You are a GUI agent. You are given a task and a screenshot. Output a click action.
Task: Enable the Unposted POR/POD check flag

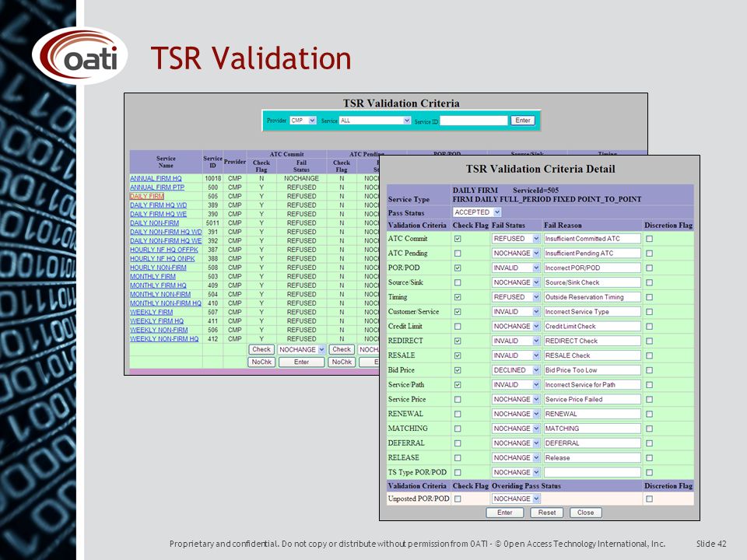458,499
